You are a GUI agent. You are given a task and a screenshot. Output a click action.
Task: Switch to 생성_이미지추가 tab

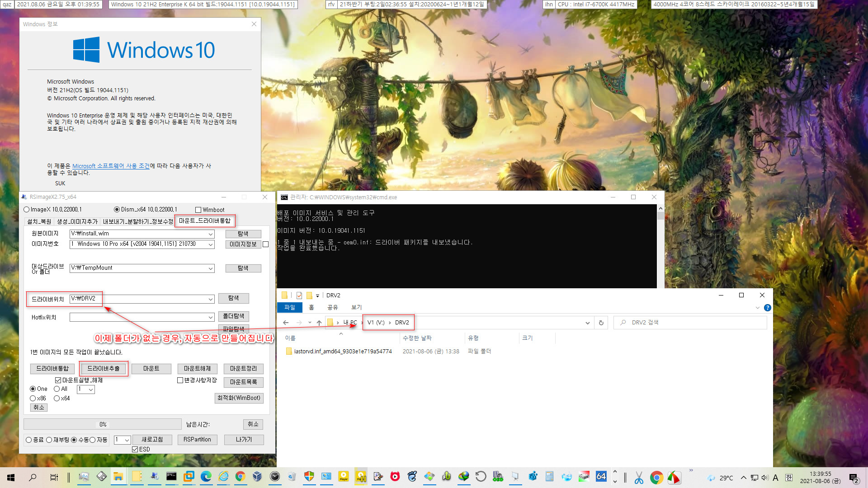77,221
